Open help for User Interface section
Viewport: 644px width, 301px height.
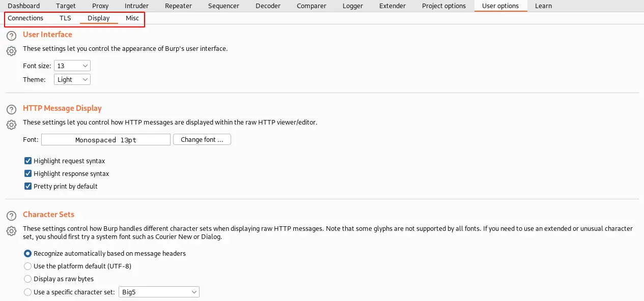pos(11,36)
